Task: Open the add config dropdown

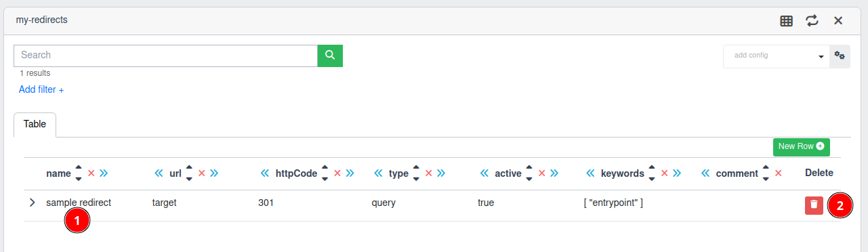Action: point(777,56)
